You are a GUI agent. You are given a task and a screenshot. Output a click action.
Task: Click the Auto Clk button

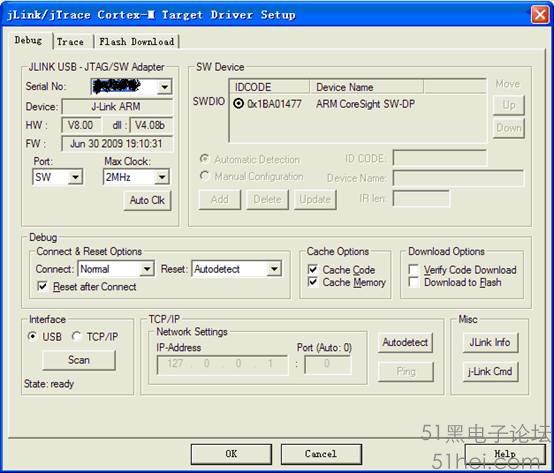[147, 200]
